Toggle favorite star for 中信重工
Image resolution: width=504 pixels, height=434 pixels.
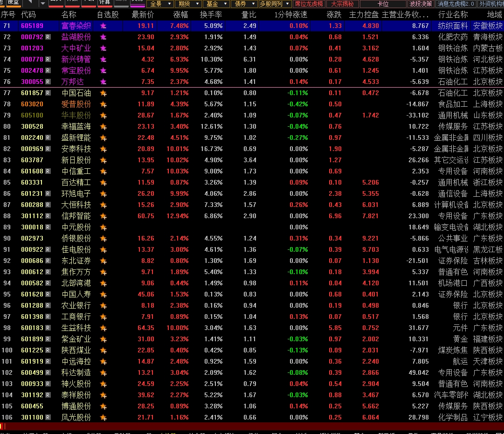click(103, 172)
